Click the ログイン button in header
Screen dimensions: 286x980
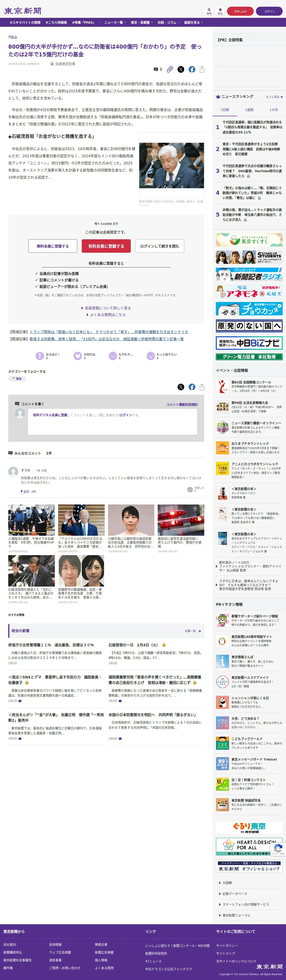269,11
